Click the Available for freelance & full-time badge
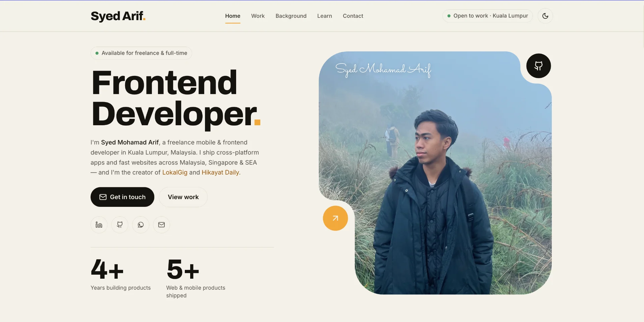 pyautogui.click(x=141, y=53)
